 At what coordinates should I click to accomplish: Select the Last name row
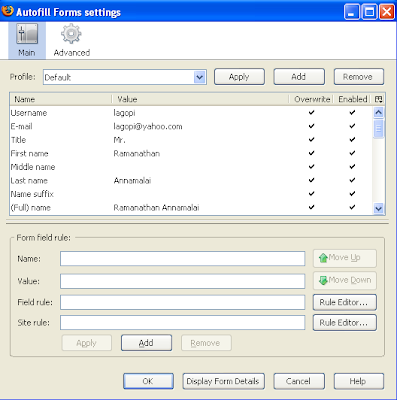(191, 180)
